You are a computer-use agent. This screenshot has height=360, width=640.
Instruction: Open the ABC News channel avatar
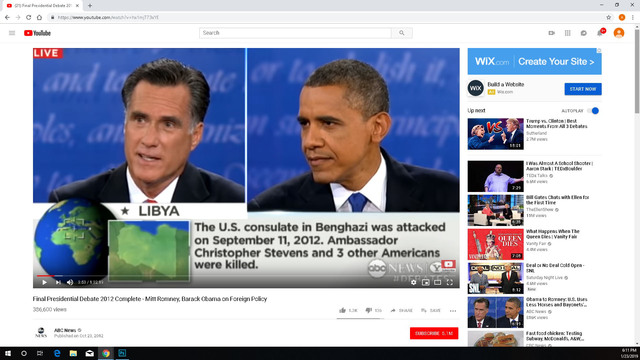tap(41, 333)
